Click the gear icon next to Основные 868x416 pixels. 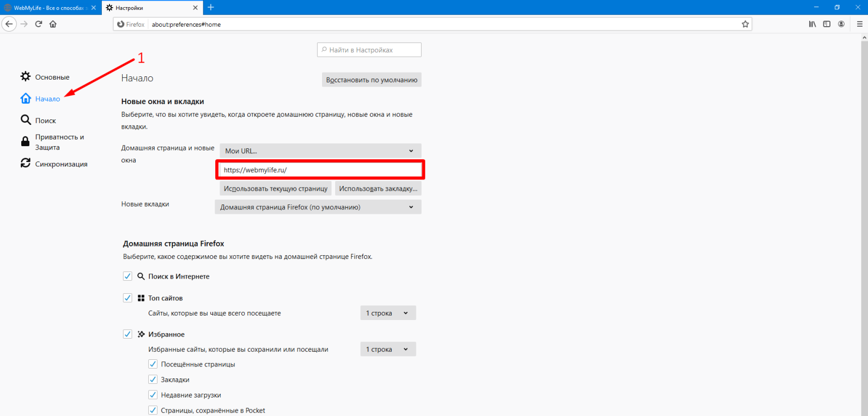pyautogui.click(x=26, y=76)
